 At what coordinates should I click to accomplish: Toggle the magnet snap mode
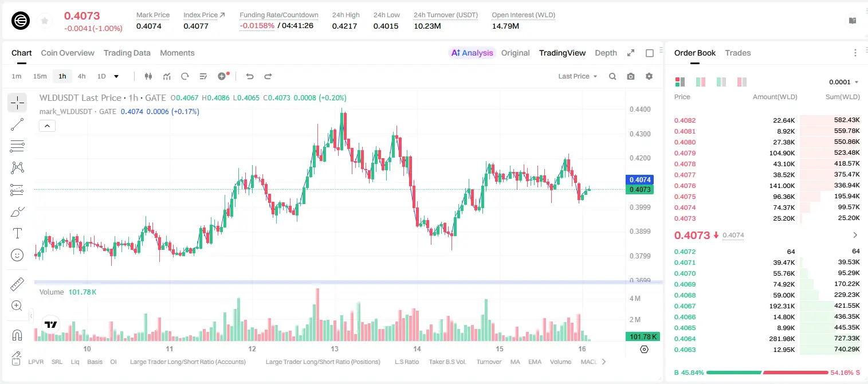pyautogui.click(x=17, y=335)
